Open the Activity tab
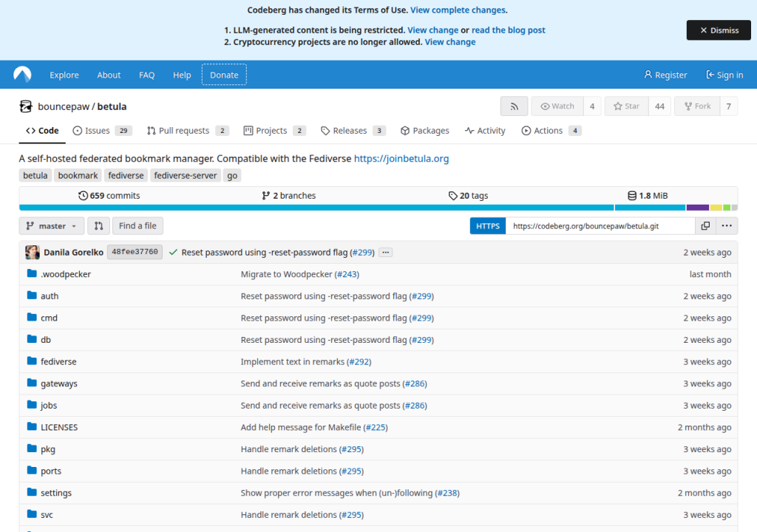The height and width of the screenshot is (532, 757). point(485,131)
